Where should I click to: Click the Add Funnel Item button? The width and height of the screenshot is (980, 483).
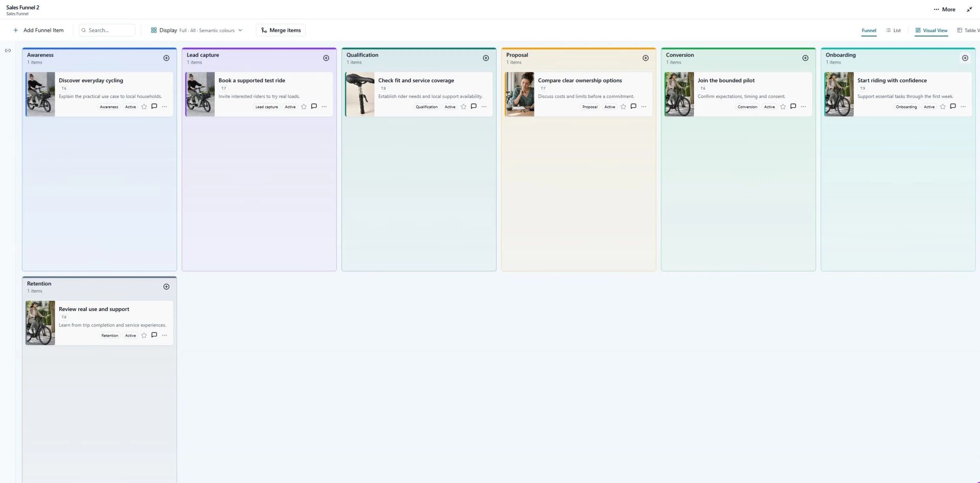coord(38,30)
